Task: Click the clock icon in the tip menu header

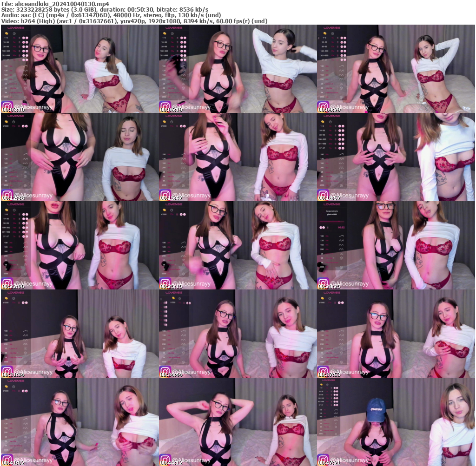Action: (x=14, y=33)
